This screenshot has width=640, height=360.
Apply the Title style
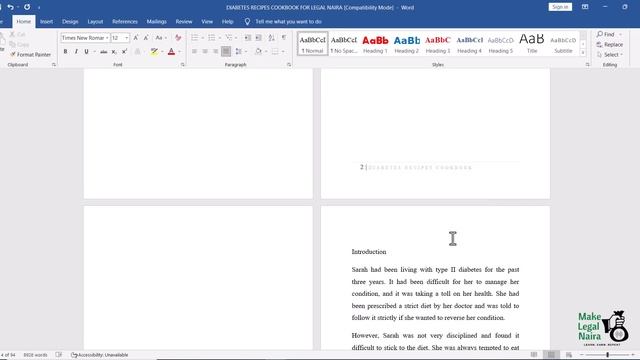point(532,44)
